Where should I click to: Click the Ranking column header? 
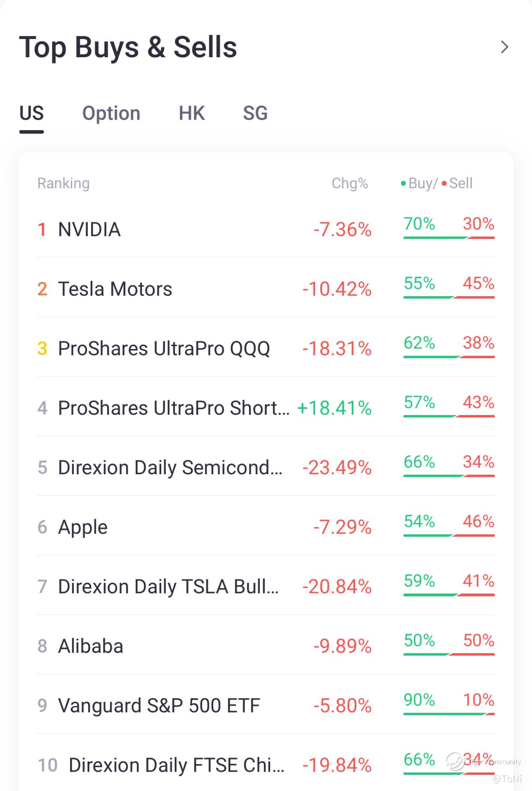63,183
